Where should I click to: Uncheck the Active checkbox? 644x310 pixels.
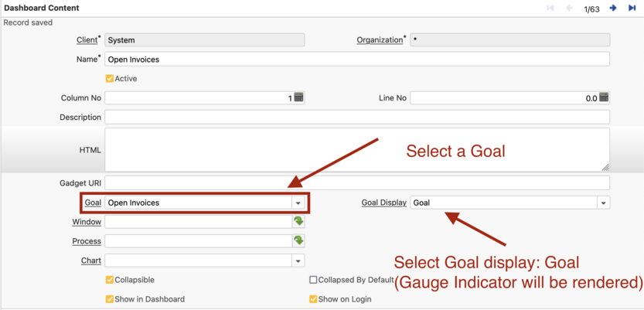coord(110,79)
